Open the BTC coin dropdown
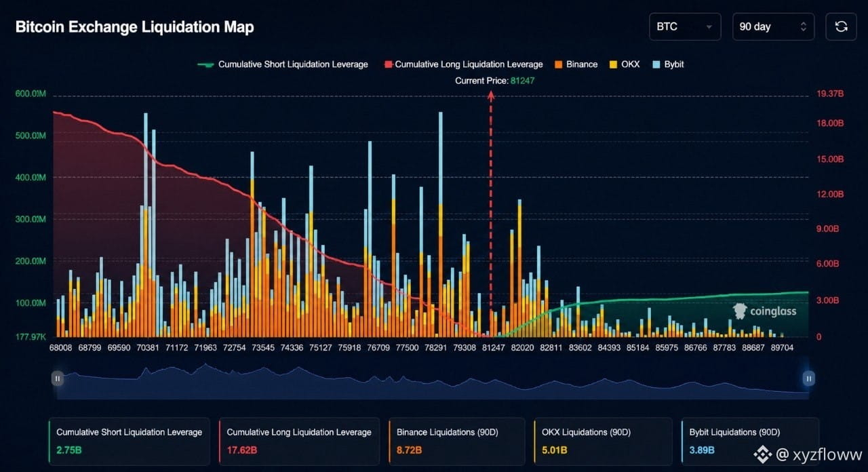 point(685,26)
